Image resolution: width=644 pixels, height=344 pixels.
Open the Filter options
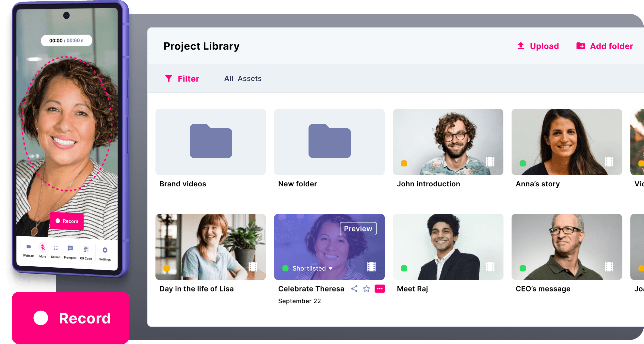(x=182, y=79)
